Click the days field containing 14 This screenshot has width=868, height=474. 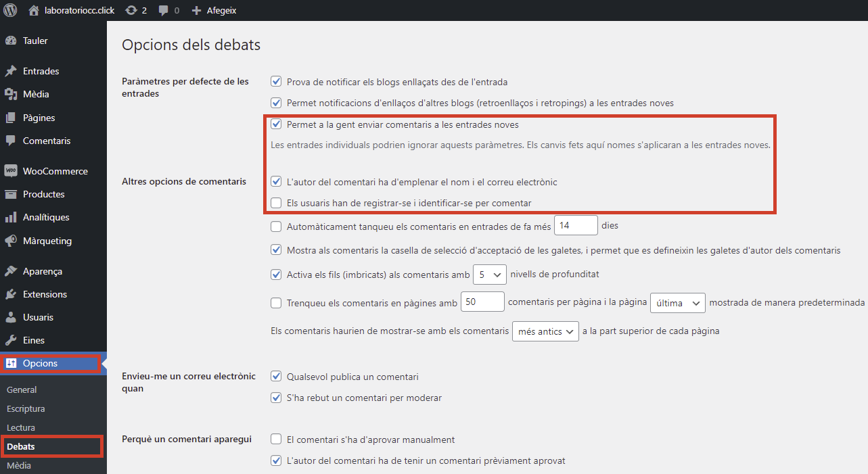tap(576, 225)
